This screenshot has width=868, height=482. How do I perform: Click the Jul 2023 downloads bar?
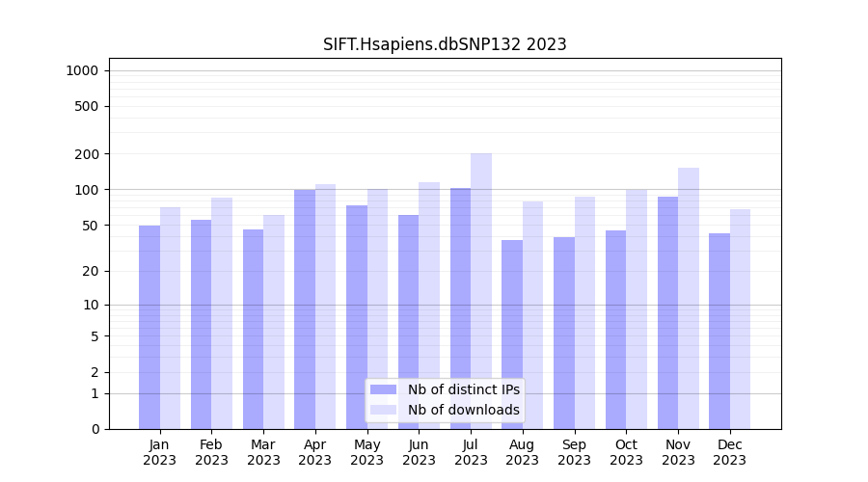click(481, 289)
